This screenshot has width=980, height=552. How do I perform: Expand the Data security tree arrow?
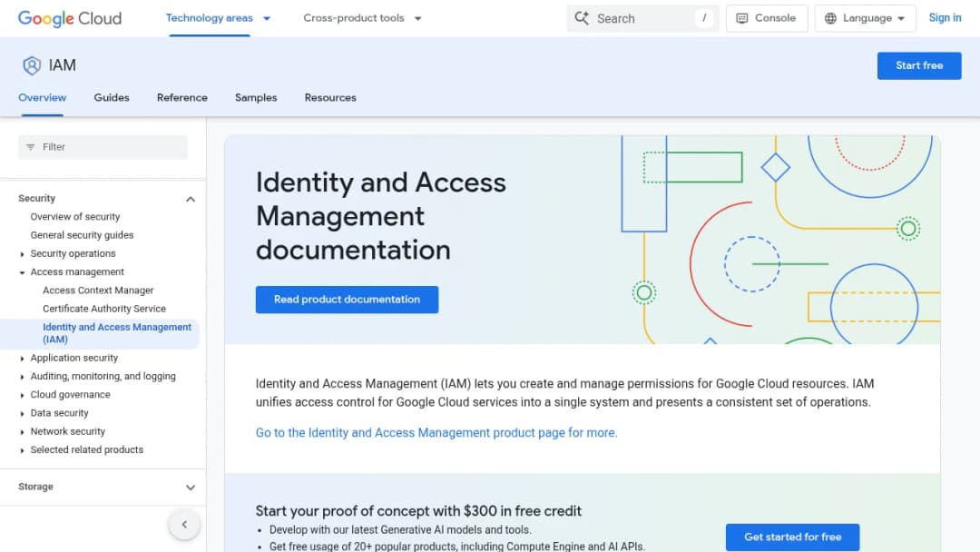pyautogui.click(x=22, y=413)
